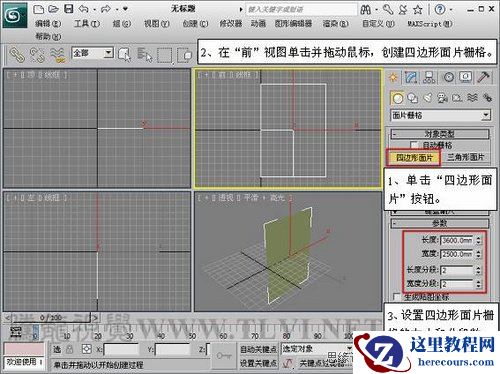The height and width of the screenshot is (374, 500).
Task: Expand the help icon dropdown arrow
Action: 451,10
